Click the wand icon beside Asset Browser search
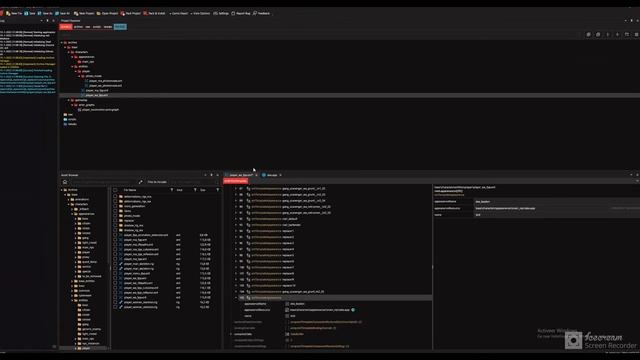The width and height of the screenshot is (640, 360). (x=141, y=182)
